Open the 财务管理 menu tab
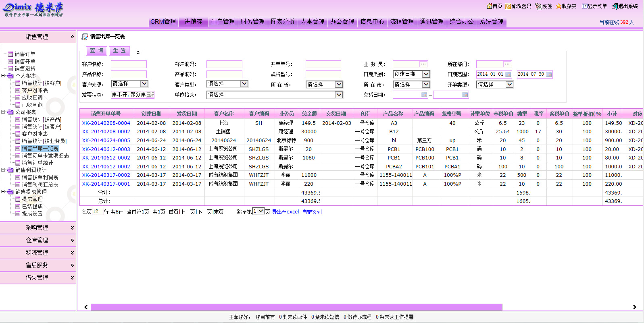 point(253,22)
